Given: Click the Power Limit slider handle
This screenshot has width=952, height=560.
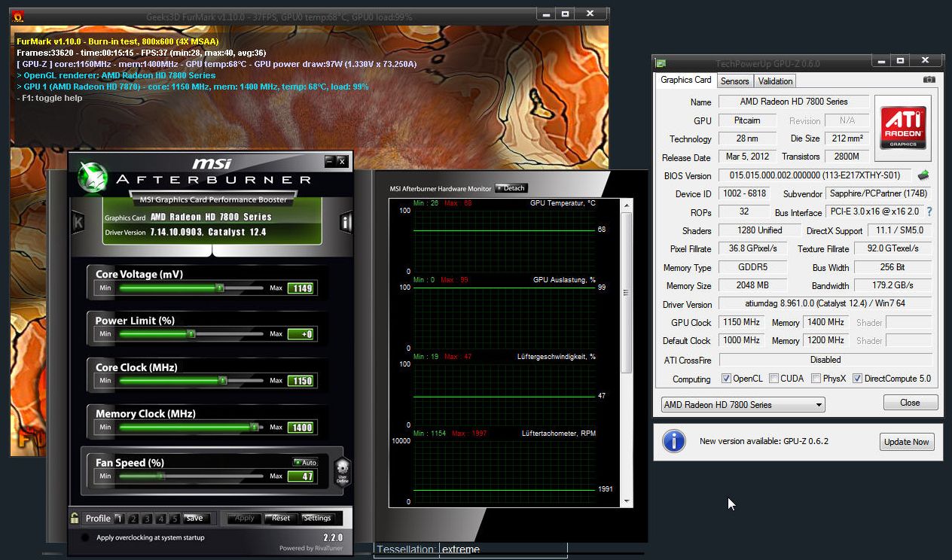Looking at the screenshot, I should pyautogui.click(x=191, y=333).
